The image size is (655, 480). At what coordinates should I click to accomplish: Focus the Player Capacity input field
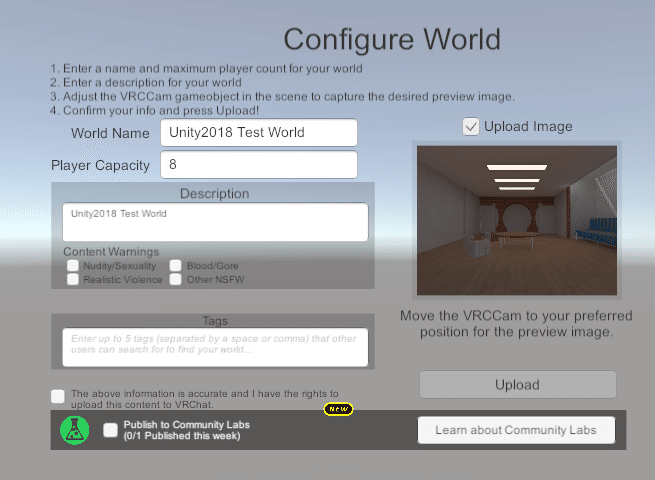259,165
